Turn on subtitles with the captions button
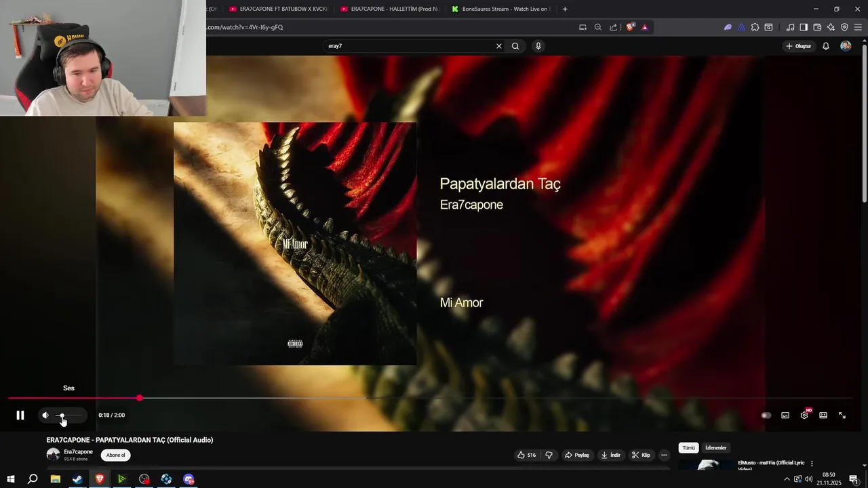This screenshot has width=868, height=488. (x=785, y=415)
